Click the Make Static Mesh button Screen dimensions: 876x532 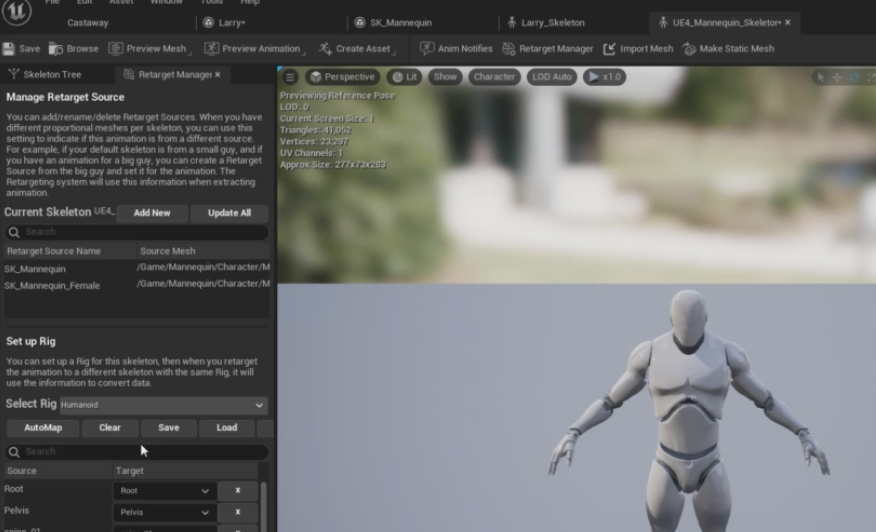[729, 49]
